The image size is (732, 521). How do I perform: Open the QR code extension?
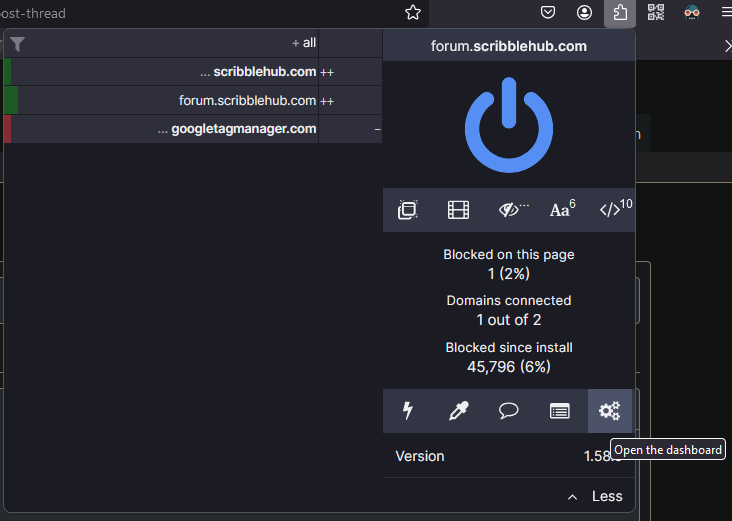click(x=656, y=12)
